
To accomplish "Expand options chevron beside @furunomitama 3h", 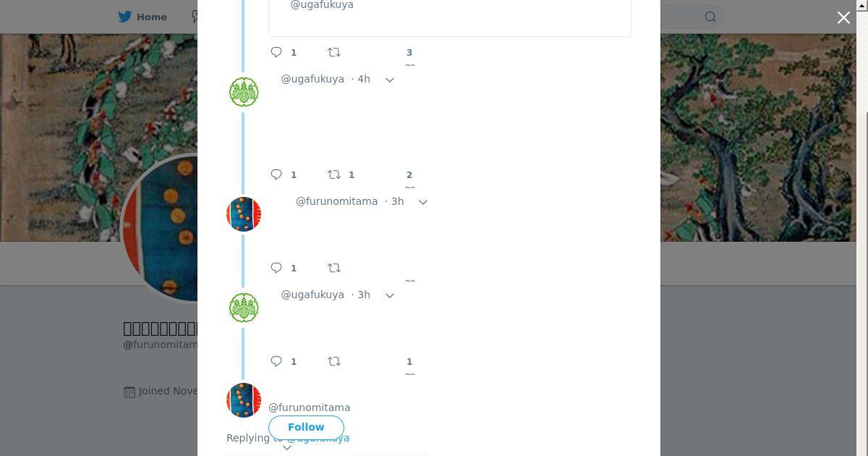I will [x=423, y=202].
